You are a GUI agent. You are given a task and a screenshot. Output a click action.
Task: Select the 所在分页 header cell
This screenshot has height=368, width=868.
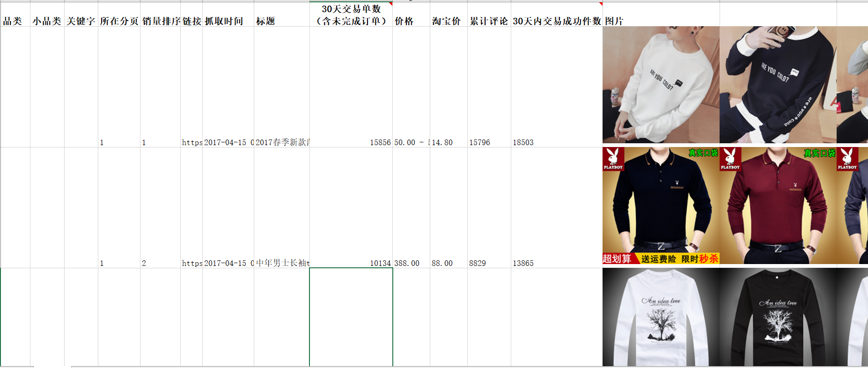(x=119, y=15)
